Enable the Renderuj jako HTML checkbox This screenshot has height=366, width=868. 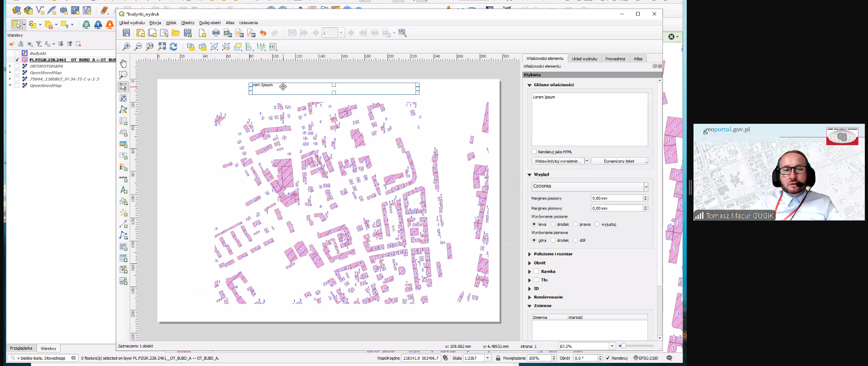point(534,152)
